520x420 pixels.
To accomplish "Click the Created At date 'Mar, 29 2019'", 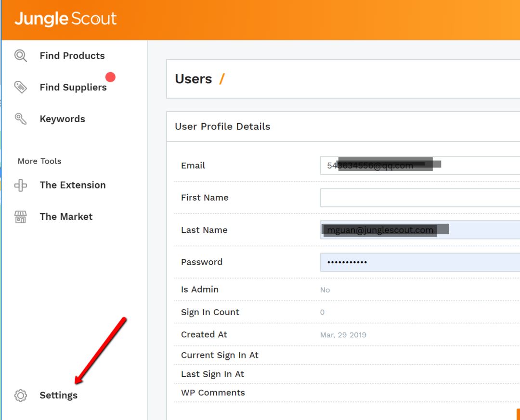I will (x=343, y=335).
